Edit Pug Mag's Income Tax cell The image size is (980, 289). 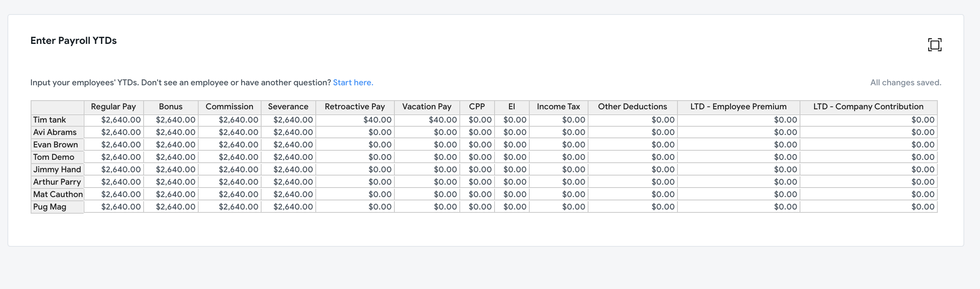(559, 207)
